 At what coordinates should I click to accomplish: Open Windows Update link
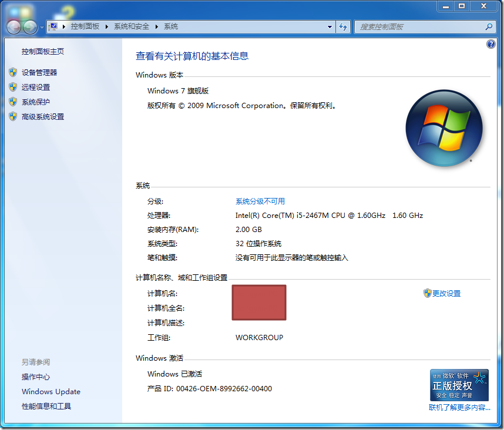point(51,392)
